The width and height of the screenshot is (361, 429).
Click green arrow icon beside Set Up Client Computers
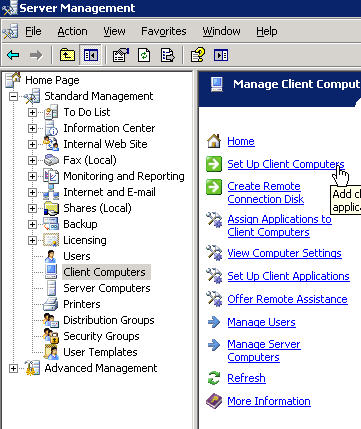click(x=214, y=164)
